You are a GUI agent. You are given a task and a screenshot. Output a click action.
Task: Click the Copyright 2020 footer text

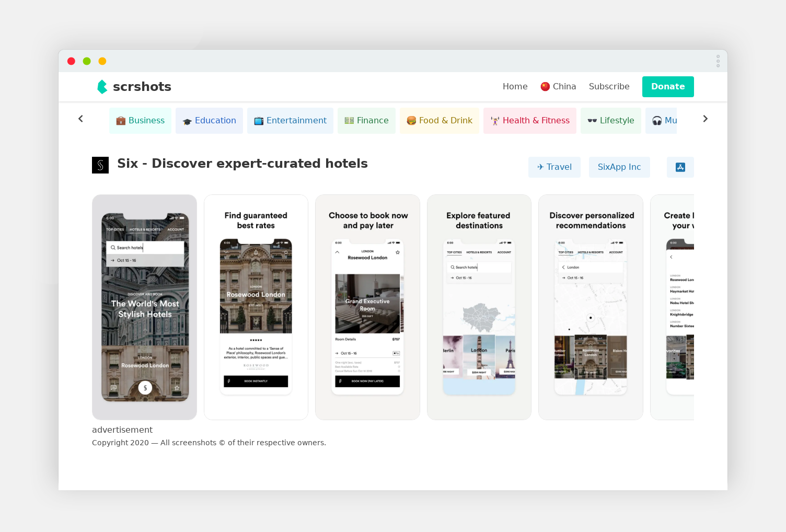click(209, 443)
